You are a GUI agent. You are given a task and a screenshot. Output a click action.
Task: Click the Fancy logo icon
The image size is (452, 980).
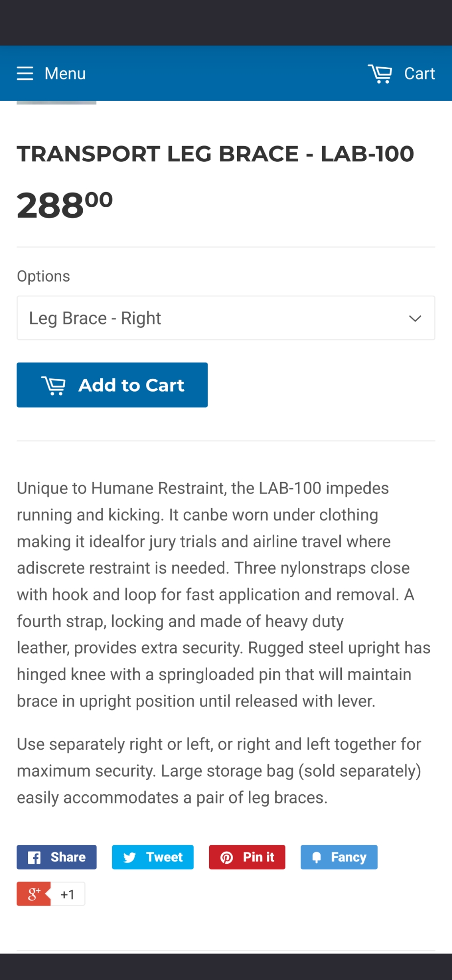pyautogui.click(x=317, y=857)
